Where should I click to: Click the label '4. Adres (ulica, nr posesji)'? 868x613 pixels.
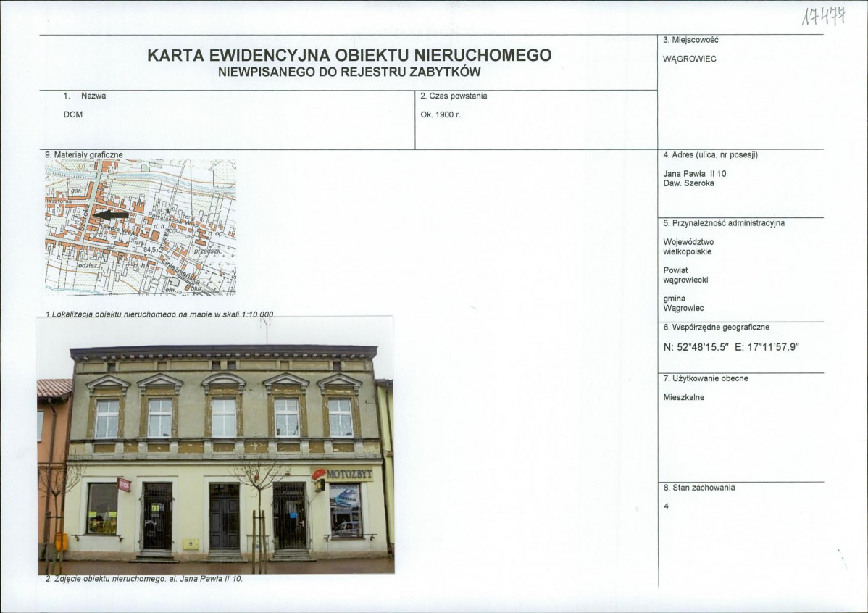pos(711,154)
